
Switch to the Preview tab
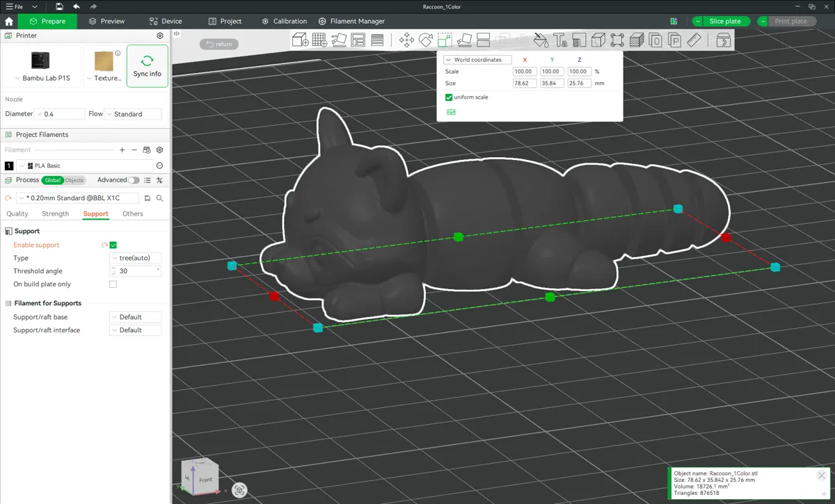(x=106, y=22)
